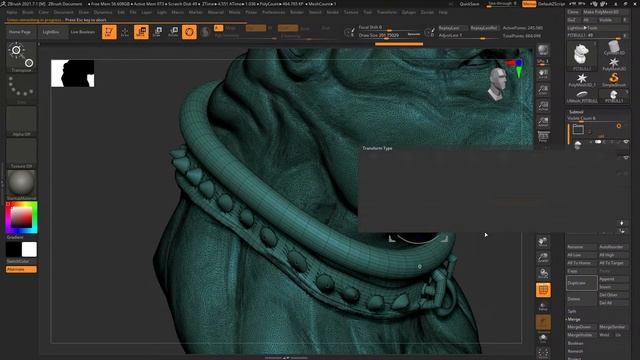This screenshot has width=640, height=360.
Task: Open the Brush menu
Action: (28, 12)
